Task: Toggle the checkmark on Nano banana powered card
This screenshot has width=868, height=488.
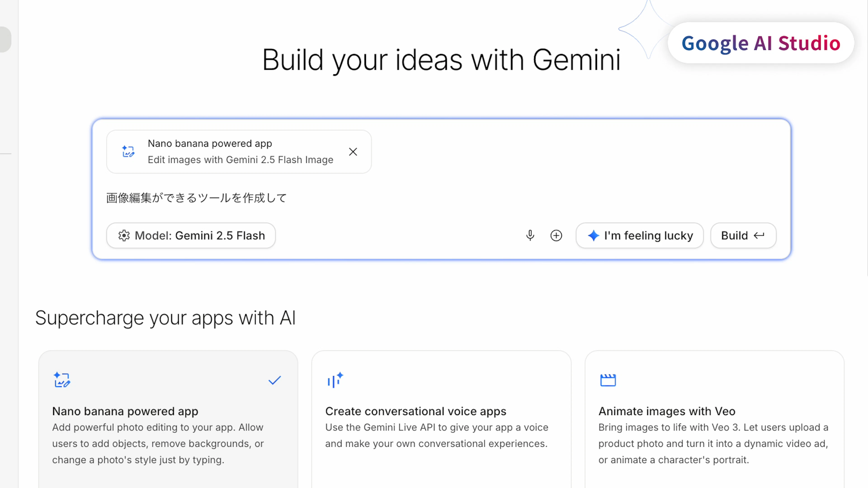Action: pyautogui.click(x=274, y=380)
